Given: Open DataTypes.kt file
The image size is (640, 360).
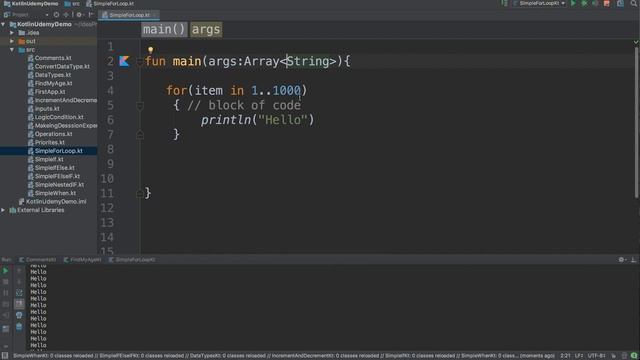Looking at the screenshot, I should [x=49, y=75].
